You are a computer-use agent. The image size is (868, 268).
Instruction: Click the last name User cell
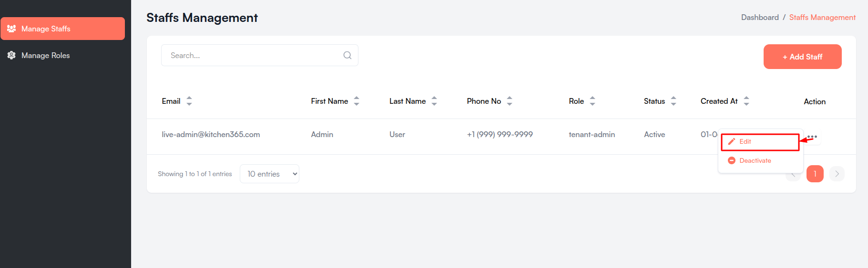pyautogui.click(x=397, y=134)
